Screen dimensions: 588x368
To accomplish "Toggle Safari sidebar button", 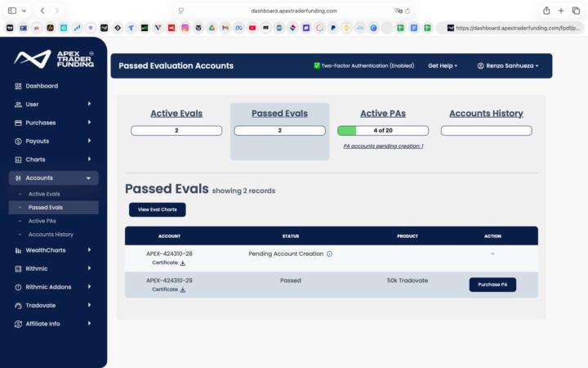I will click(12, 11).
